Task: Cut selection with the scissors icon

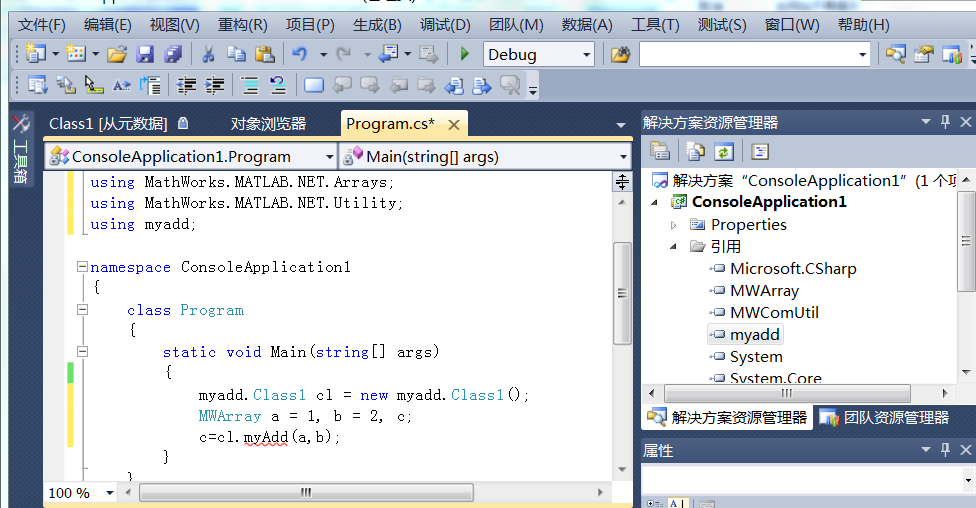Action: point(208,54)
